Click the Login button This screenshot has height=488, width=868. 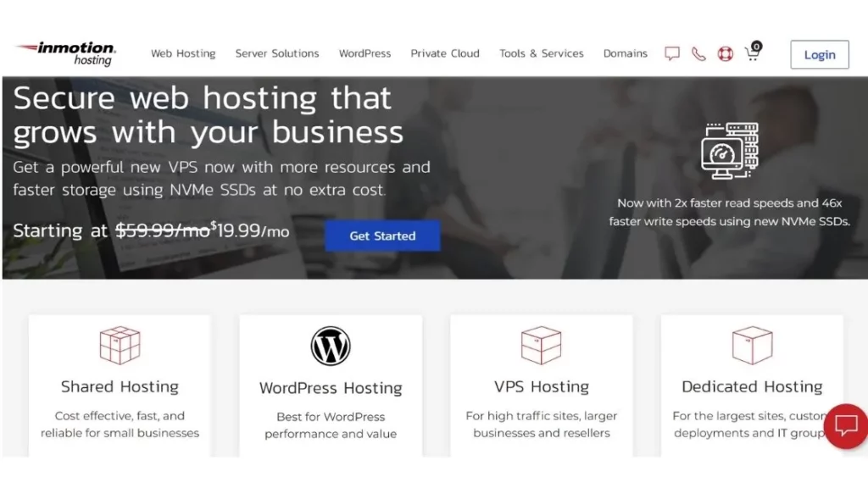click(820, 55)
